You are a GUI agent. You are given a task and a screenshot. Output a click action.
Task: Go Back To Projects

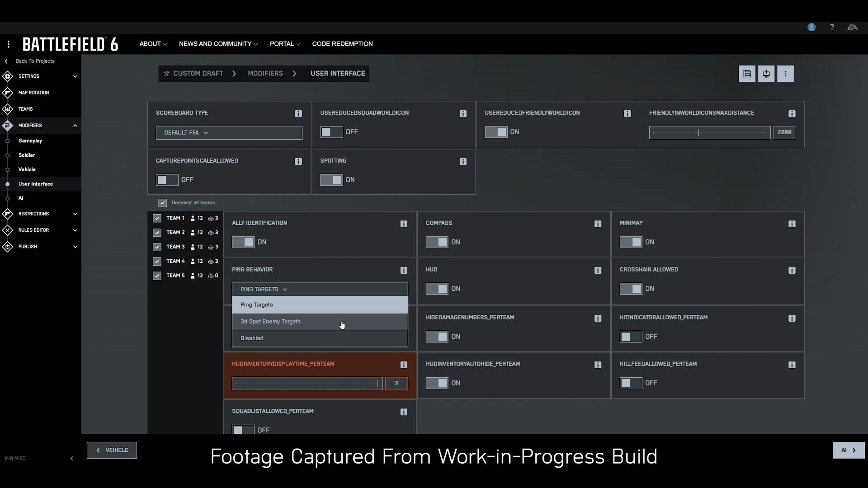(34, 61)
